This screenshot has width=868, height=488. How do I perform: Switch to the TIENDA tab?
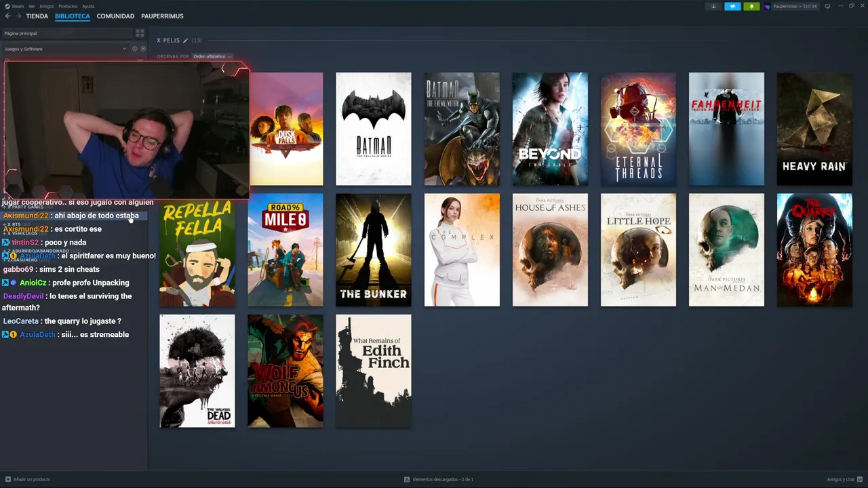(37, 16)
